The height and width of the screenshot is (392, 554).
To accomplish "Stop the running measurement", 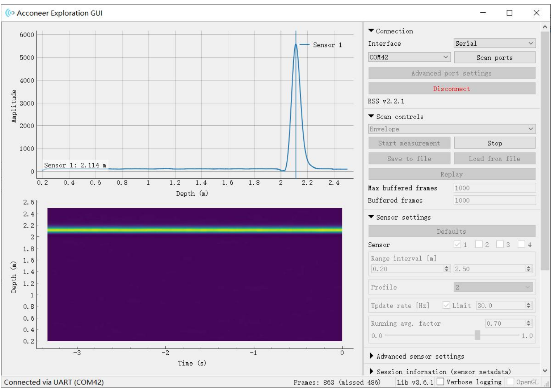I will tap(495, 143).
